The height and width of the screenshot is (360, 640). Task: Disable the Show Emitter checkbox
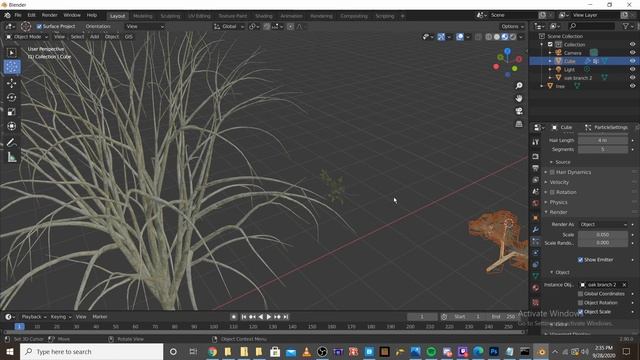[x=580, y=260]
